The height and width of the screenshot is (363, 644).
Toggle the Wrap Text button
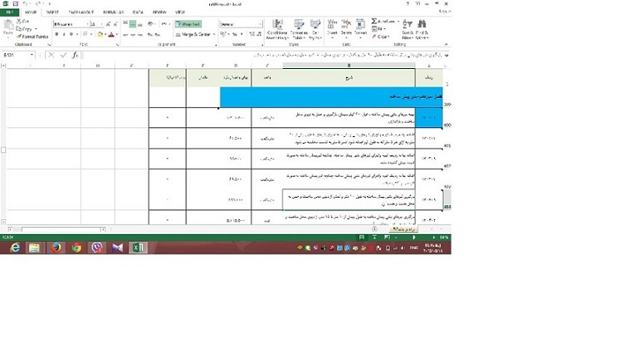coord(188,24)
